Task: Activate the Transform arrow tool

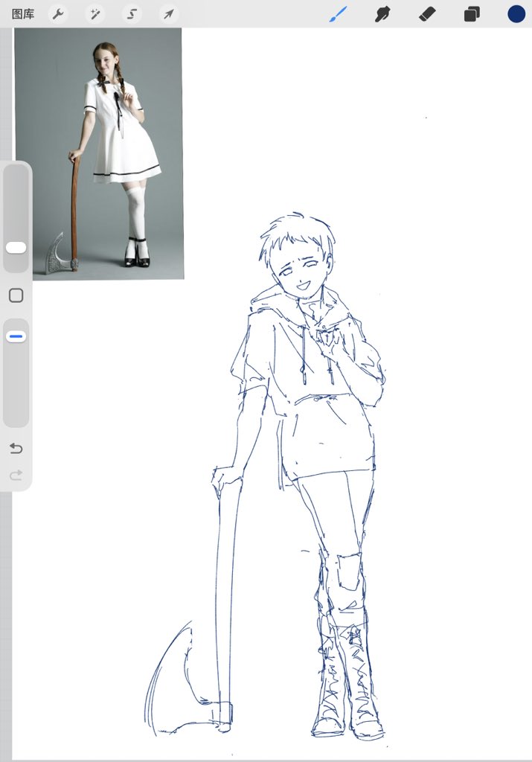Action: pos(169,14)
